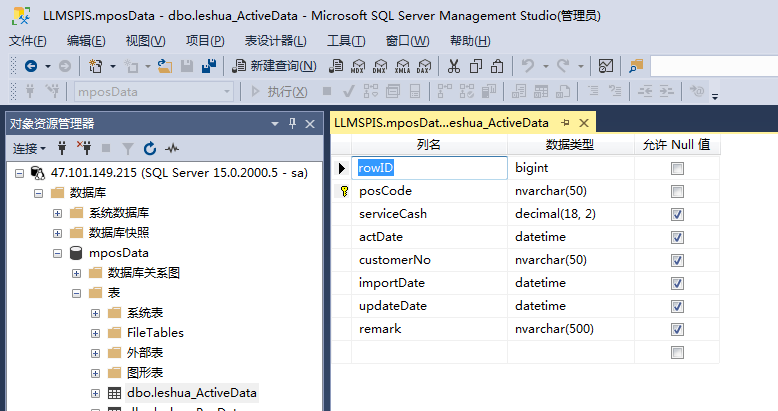
Task: Click the Find in Files icon
Action: pos(636,66)
